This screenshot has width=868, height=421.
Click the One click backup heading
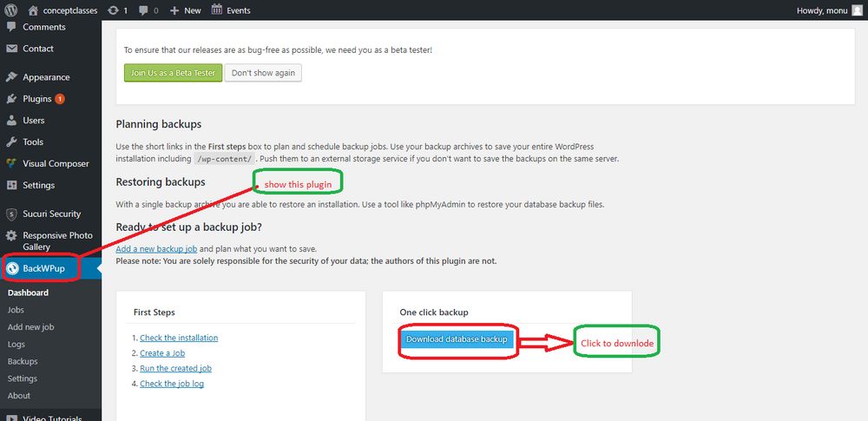pyautogui.click(x=434, y=312)
